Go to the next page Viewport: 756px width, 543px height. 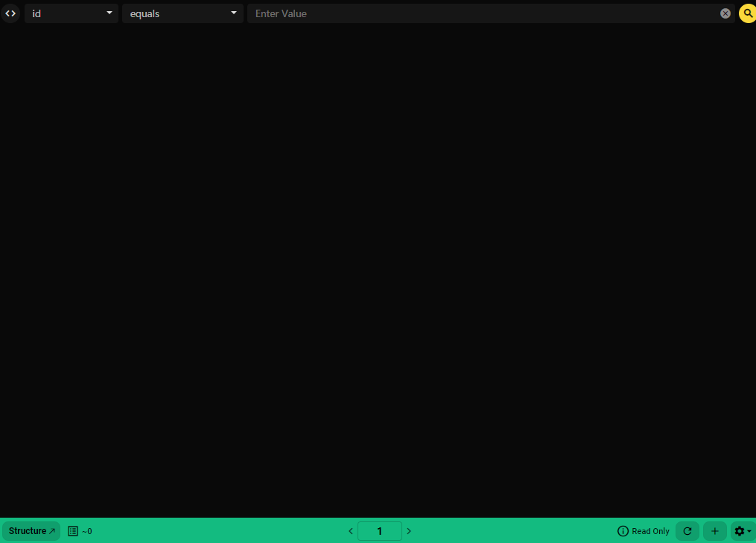click(x=408, y=530)
